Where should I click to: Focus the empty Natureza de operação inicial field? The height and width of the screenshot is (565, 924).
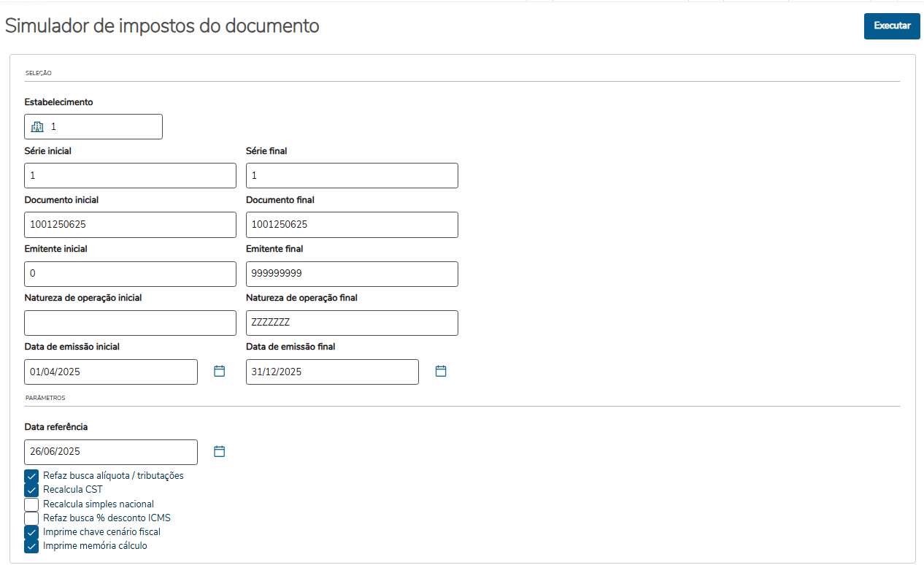tap(130, 323)
